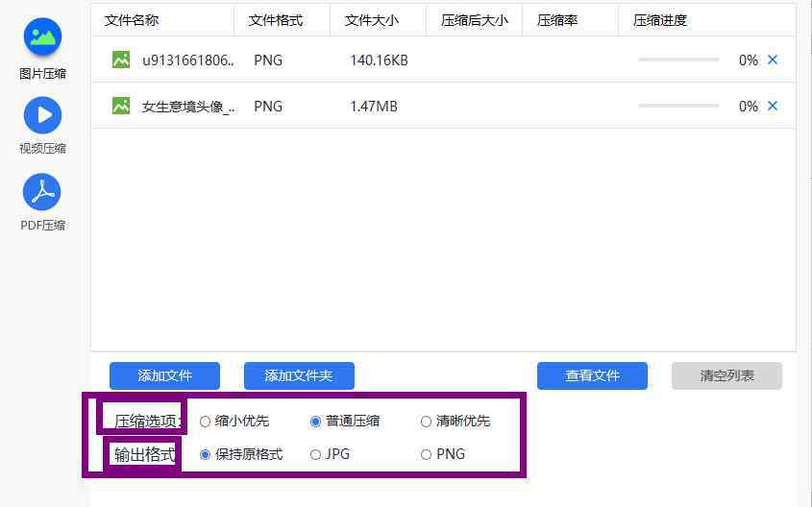Viewport: 812px width, 507px height.
Task: Click the 0% value of u9131661806 row
Action: 749,60
